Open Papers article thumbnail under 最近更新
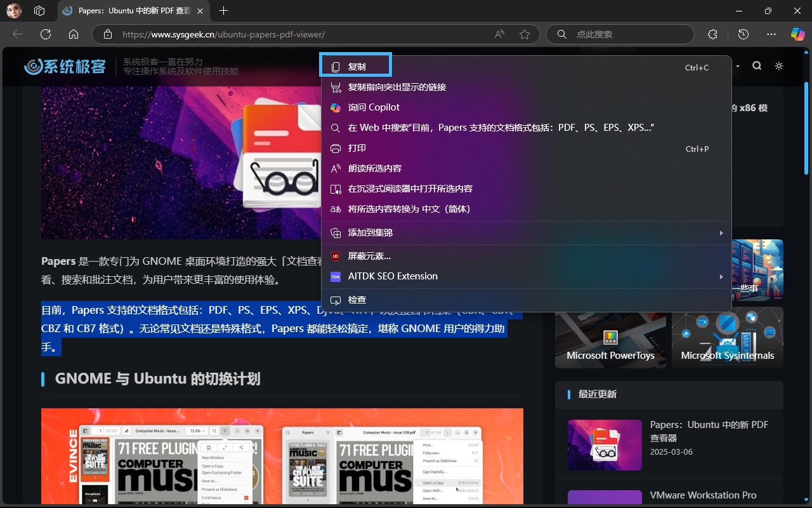This screenshot has height=508, width=812. click(x=605, y=445)
